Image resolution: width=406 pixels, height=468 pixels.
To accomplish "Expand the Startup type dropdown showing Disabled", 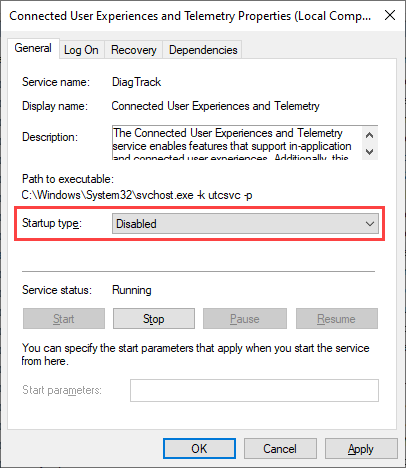I will click(x=245, y=224).
